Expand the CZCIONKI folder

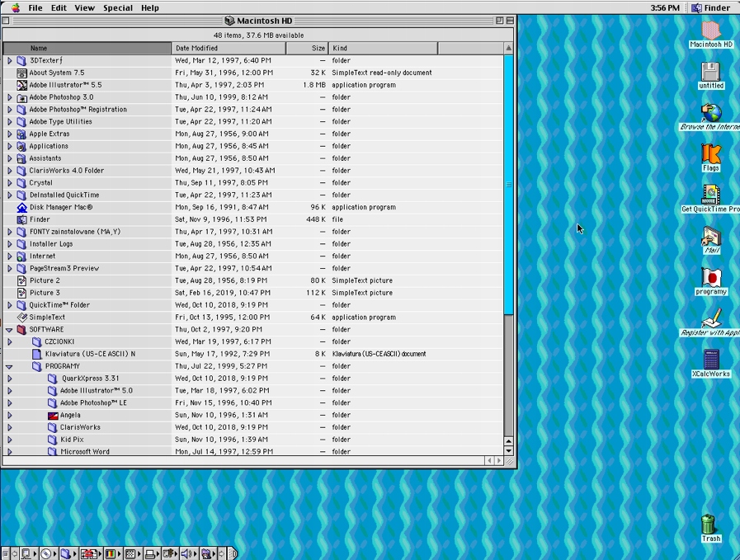tap(9, 341)
